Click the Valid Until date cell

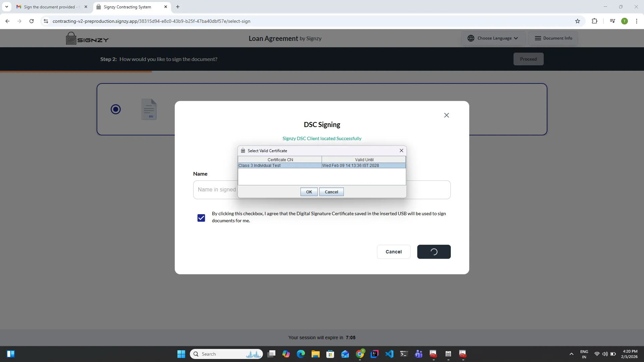click(x=364, y=166)
